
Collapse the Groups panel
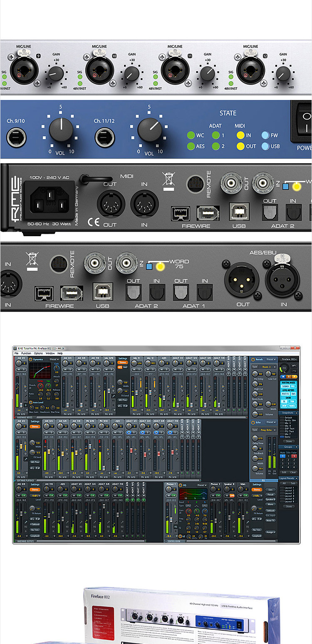click(296, 447)
